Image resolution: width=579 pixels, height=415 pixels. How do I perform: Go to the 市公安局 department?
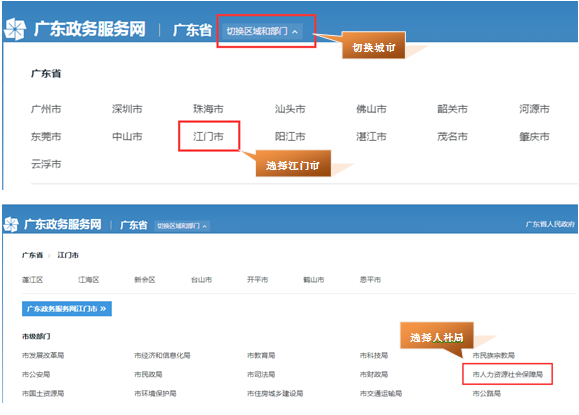point(36,374)
